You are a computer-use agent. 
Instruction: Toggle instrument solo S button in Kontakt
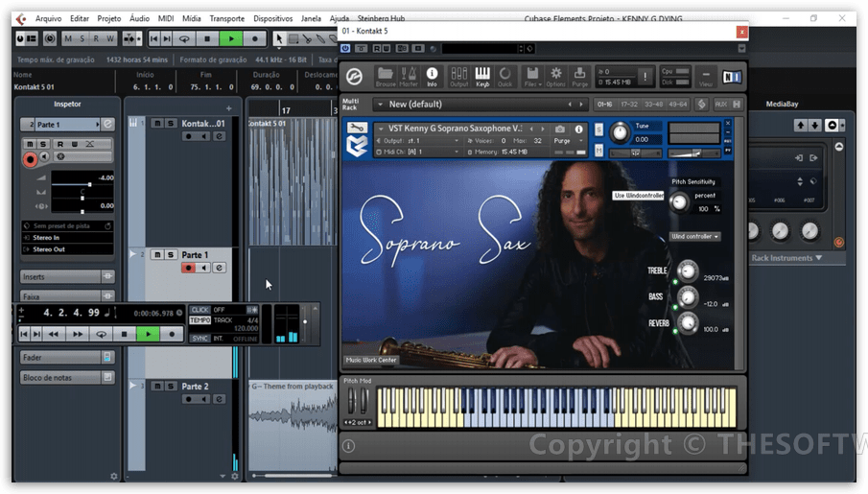(x=598, y=129)
